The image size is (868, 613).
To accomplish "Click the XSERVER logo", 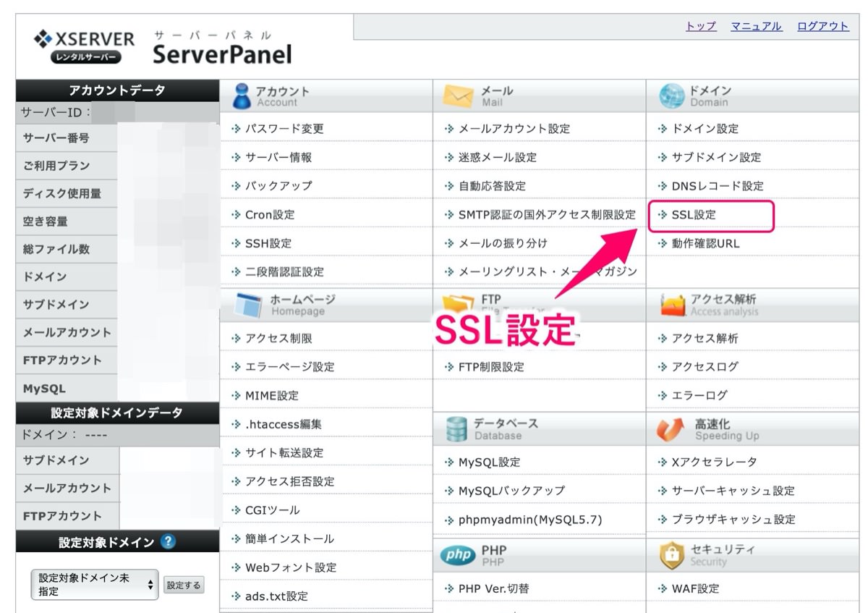I will [85, 46].
